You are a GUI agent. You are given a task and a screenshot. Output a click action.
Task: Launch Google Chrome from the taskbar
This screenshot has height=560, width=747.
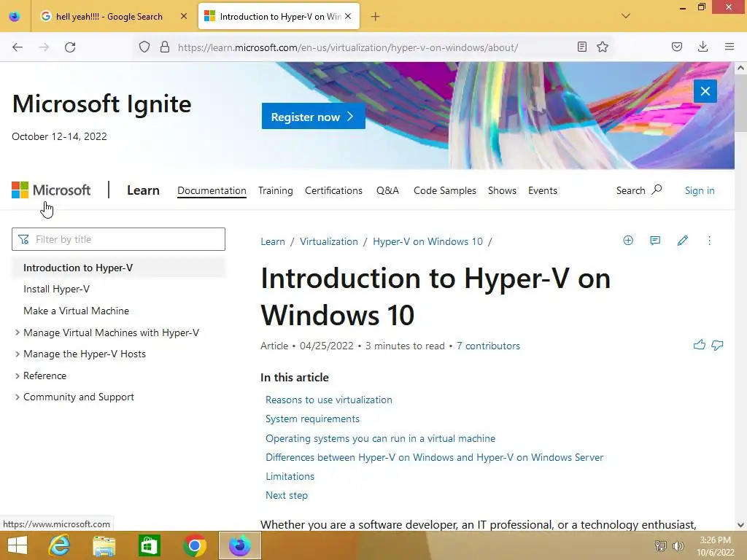click(194, 545)
